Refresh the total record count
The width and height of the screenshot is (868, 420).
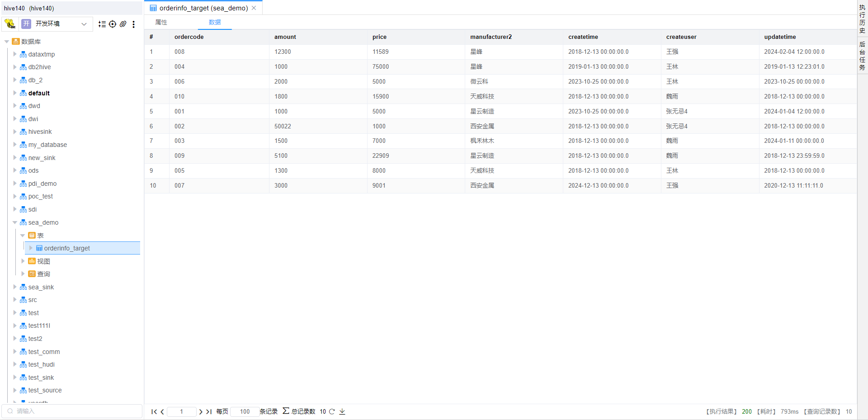pyautogui.click(x=332, y=411)
